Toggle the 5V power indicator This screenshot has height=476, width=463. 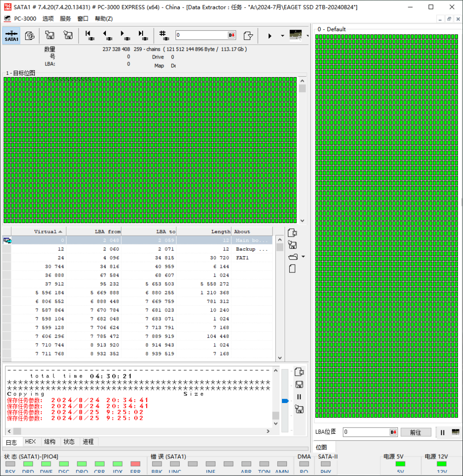pos(400,464)
